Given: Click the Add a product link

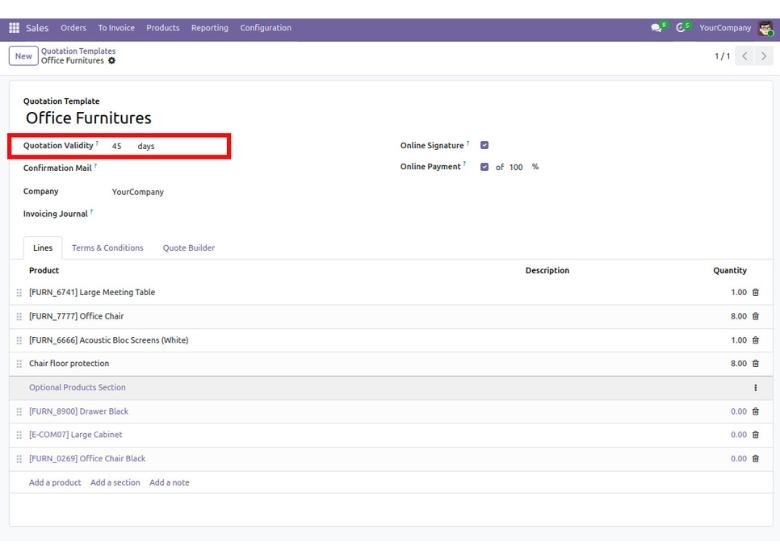Looking at the screenshot, I should click(x=55, y=483).
